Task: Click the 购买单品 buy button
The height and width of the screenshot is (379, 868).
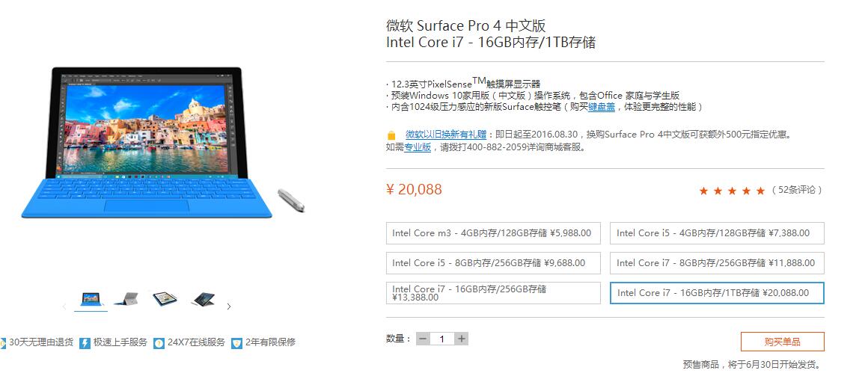Action: [x=782, y=342]
